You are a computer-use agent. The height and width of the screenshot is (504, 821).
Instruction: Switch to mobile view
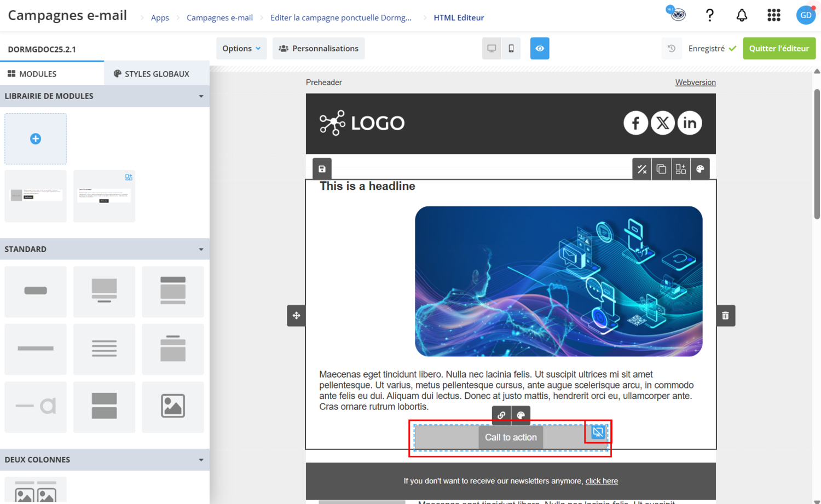click(511, 49)
